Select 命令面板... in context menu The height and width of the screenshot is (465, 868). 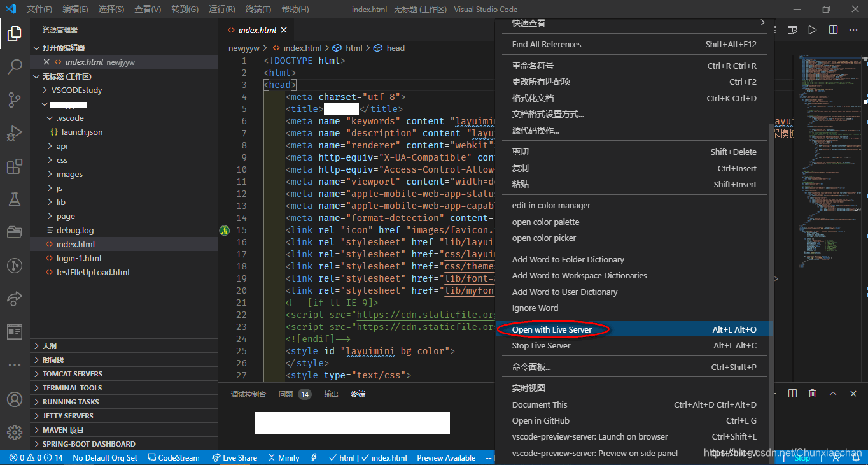pos(633,367)
